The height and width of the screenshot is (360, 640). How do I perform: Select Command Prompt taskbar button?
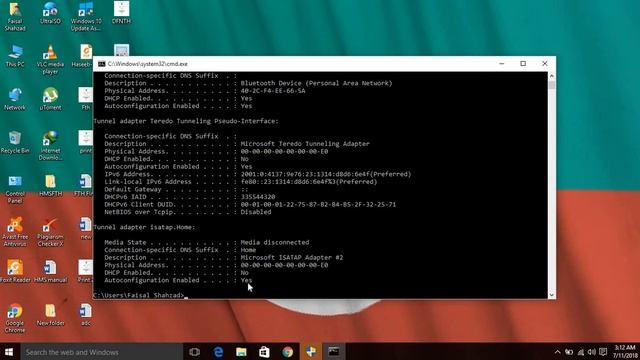click(x=334, y=352)
